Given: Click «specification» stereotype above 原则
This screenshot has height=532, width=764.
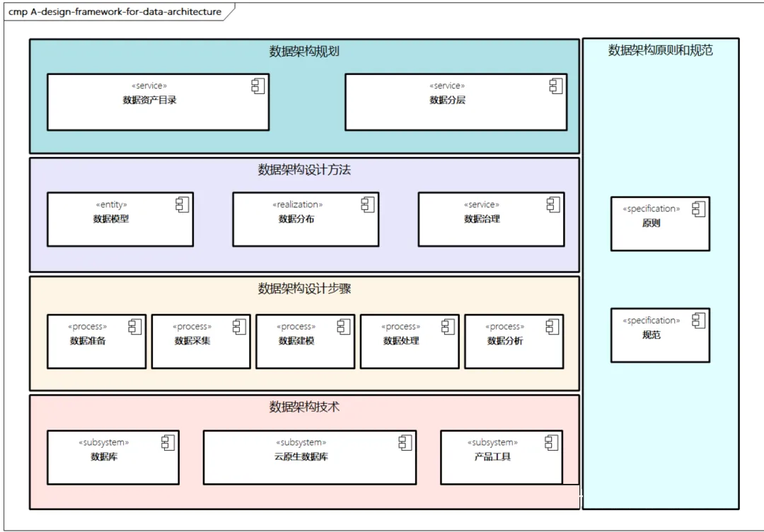Looking at the screenshot, I should tap(652, 209).
